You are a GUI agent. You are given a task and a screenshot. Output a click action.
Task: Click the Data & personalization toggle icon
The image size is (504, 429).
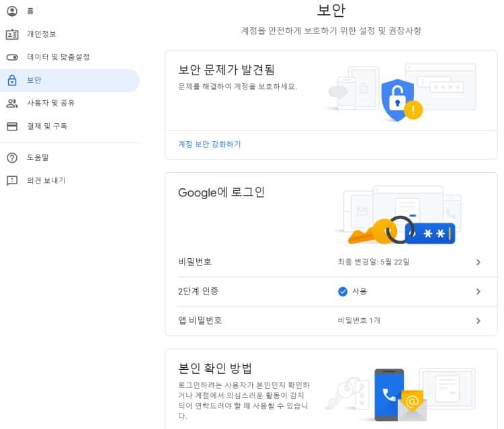12,57
